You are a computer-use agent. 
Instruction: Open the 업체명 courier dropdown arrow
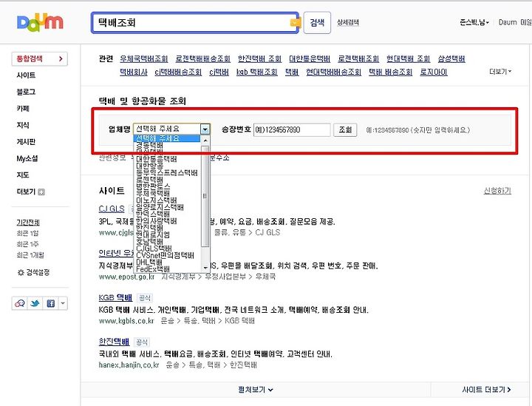(205, 129)
